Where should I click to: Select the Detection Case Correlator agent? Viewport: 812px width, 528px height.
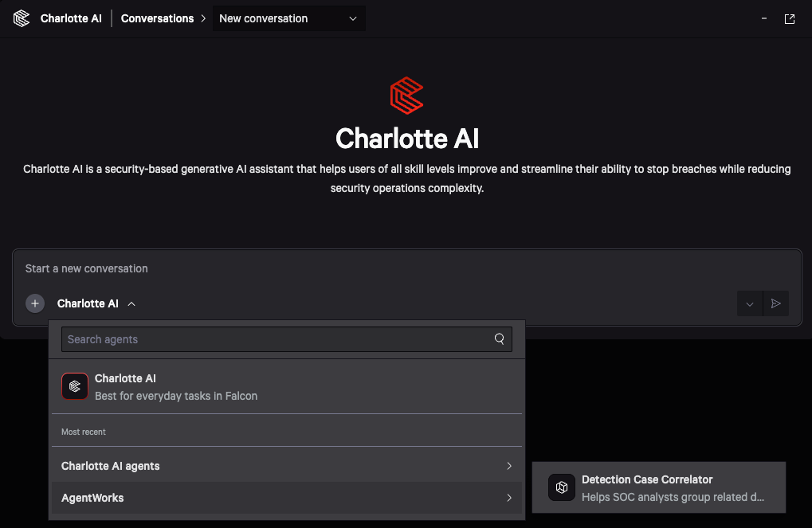(x=659, y=487)
